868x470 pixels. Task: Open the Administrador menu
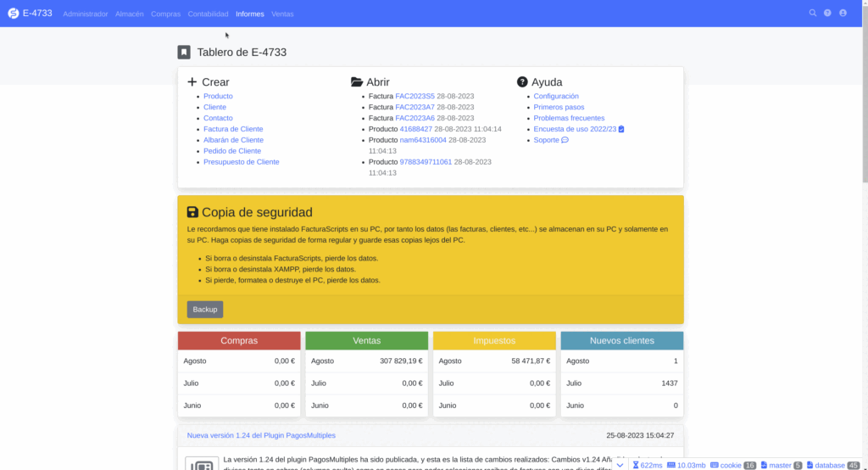click(86, 14)
